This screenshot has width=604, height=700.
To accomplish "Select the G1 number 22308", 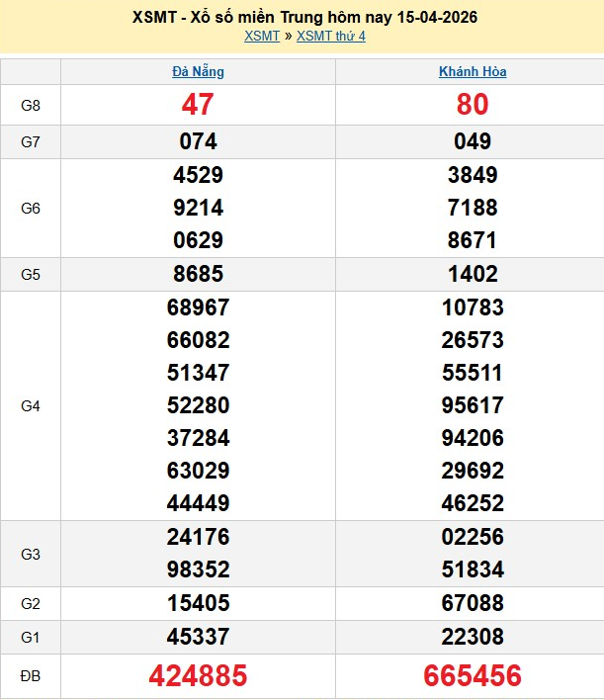I will (x=473, y=636).
